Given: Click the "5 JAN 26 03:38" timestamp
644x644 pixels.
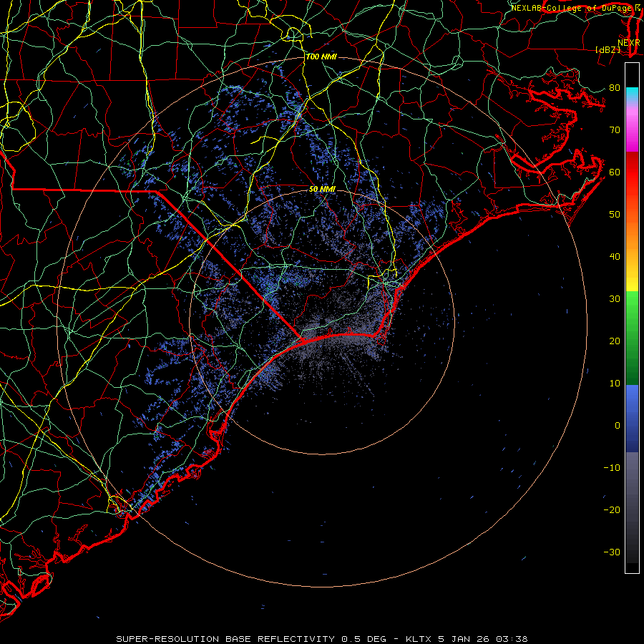Looking at the screenshot, I should pos(482,639).
